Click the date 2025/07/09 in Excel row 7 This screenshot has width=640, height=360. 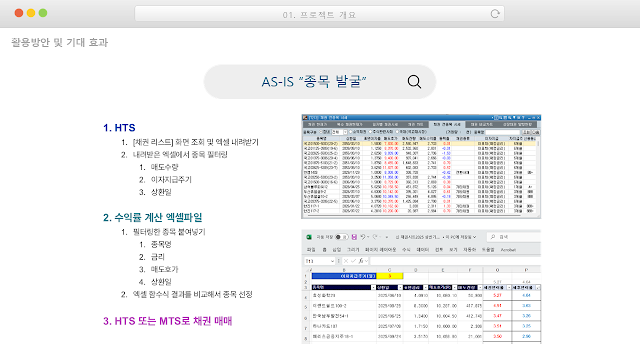point(389,326)
